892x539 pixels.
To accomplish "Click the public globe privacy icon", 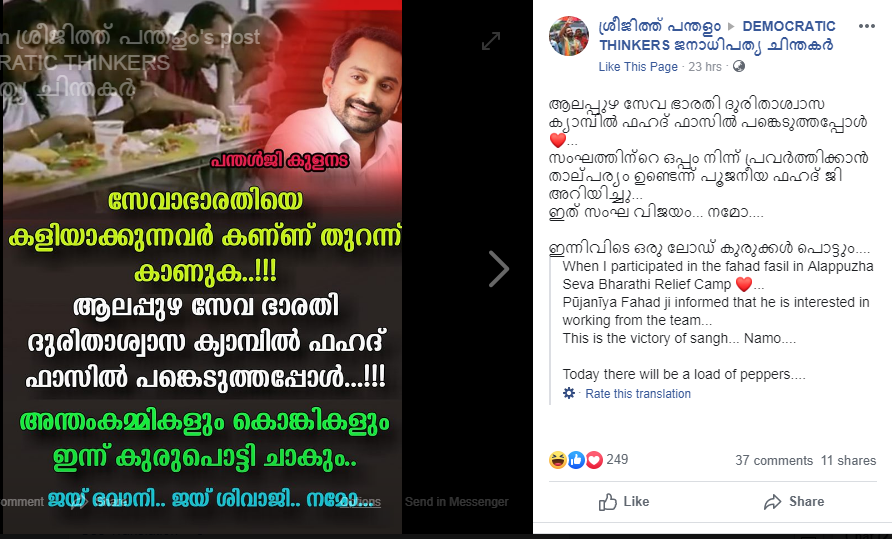I will click(x=739, y=67).
